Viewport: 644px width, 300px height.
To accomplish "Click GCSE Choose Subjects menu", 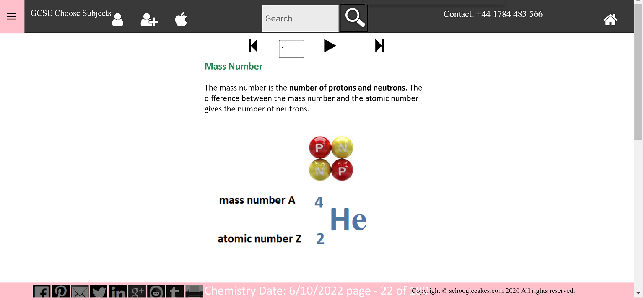I will coord(70,13).
